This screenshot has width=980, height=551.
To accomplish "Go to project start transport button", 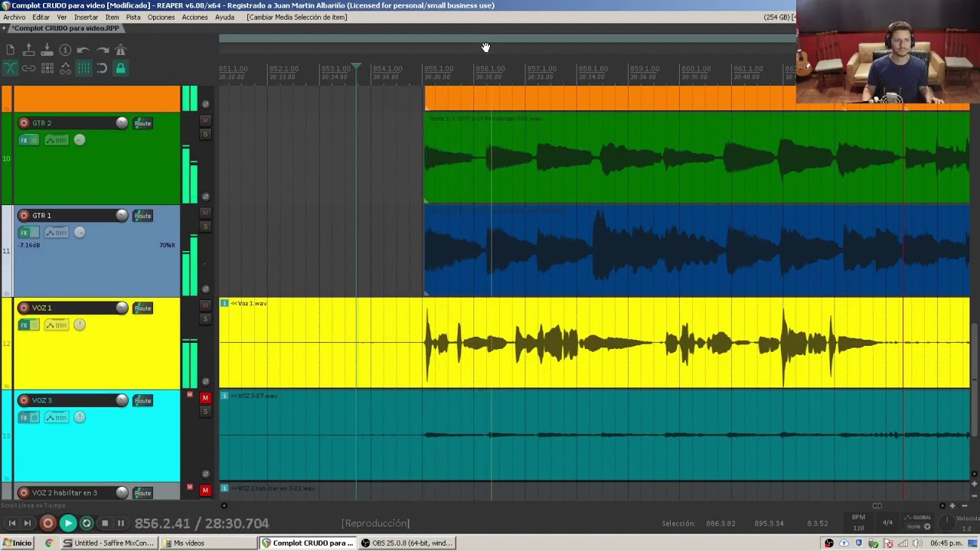I will tap(11, 523).
